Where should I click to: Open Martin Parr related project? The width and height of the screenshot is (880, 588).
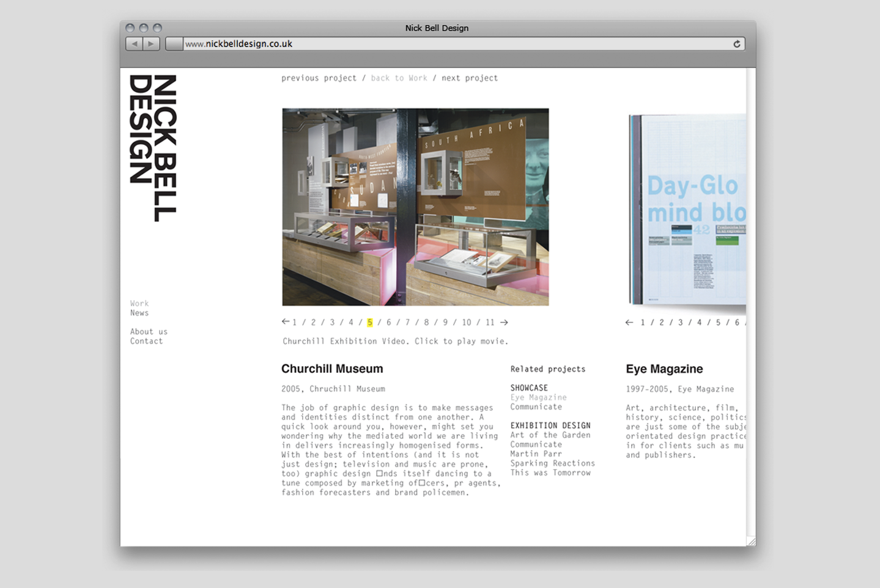point(536,454)
